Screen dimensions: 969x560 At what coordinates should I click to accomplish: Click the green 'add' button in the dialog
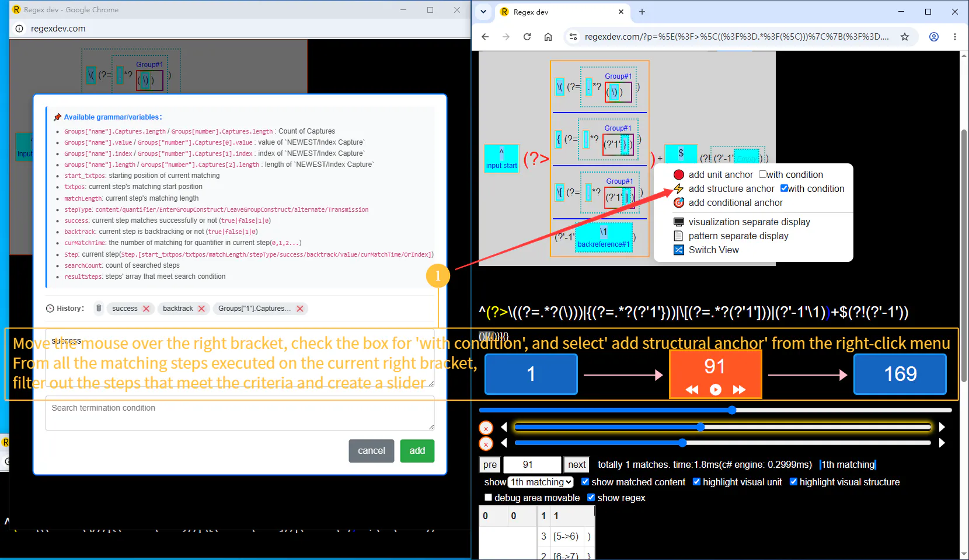click(x=417, y=451)
